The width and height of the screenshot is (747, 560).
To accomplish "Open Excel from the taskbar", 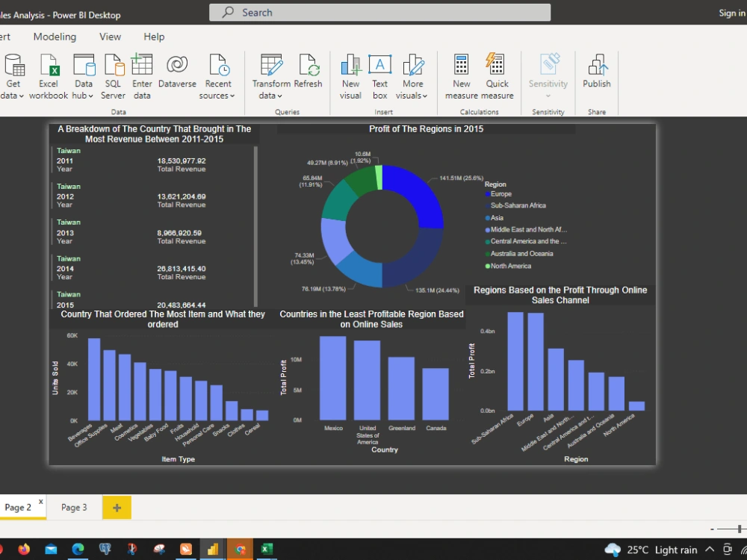I will 267,550.
